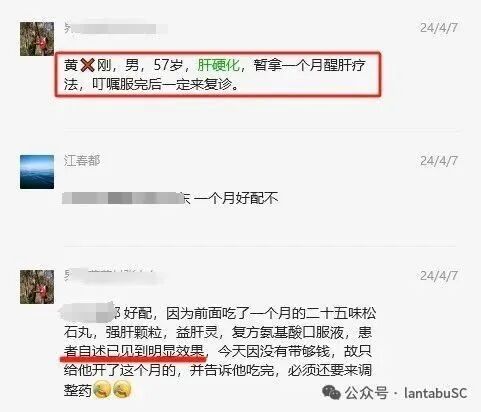Screen dimensions: 481x412
Task: Open the lantabuSC account watermark
Action: (435, 393)
